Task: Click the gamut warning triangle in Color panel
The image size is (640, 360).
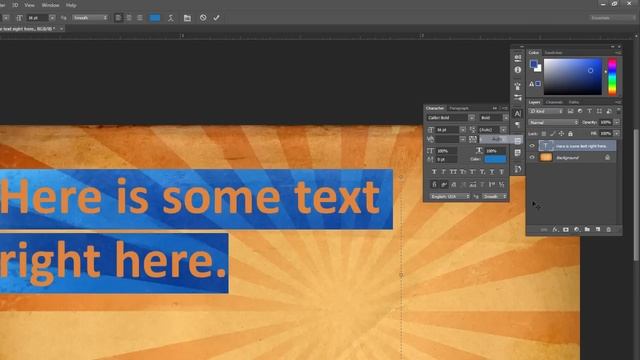Action: [531, 84]
